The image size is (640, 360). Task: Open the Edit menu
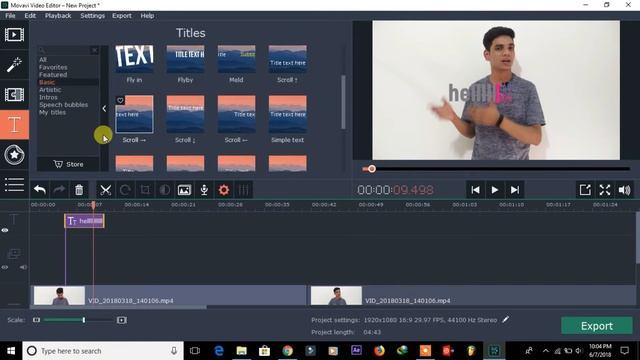[x=30, y=16]
